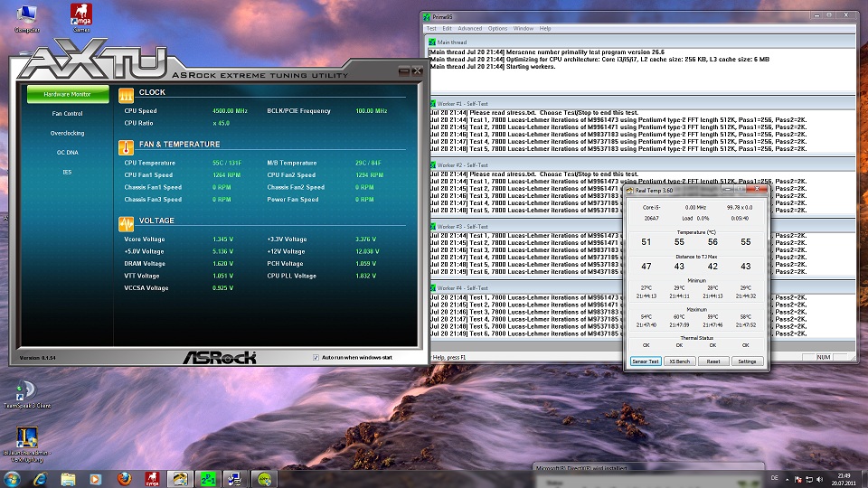The height and width of the screenshot is (488, 868).
Task: Show hidden tray icons arrow
Action: pos(787,480)
